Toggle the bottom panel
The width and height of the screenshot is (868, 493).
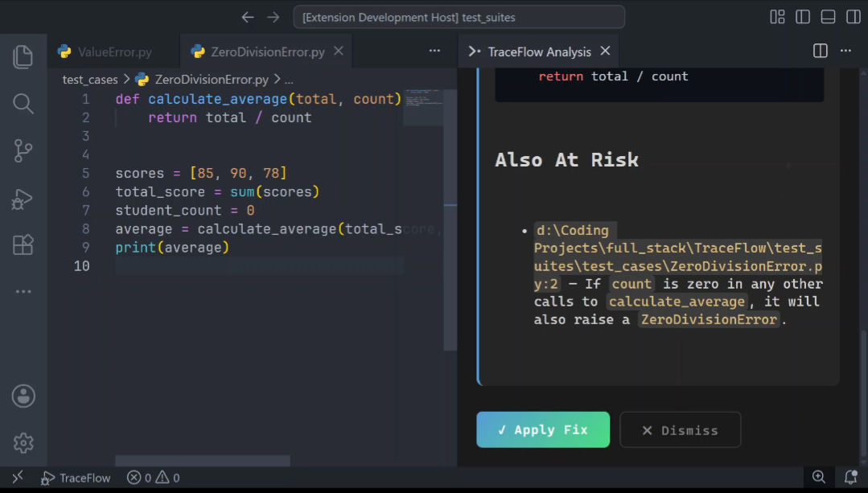[x=828, y=17]
